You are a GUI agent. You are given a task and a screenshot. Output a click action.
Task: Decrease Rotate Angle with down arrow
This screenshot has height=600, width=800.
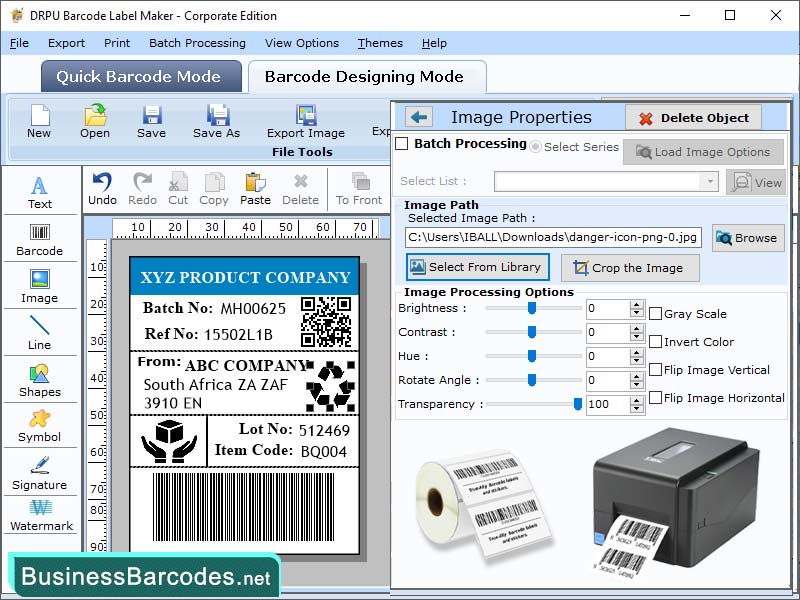[637, 385]
